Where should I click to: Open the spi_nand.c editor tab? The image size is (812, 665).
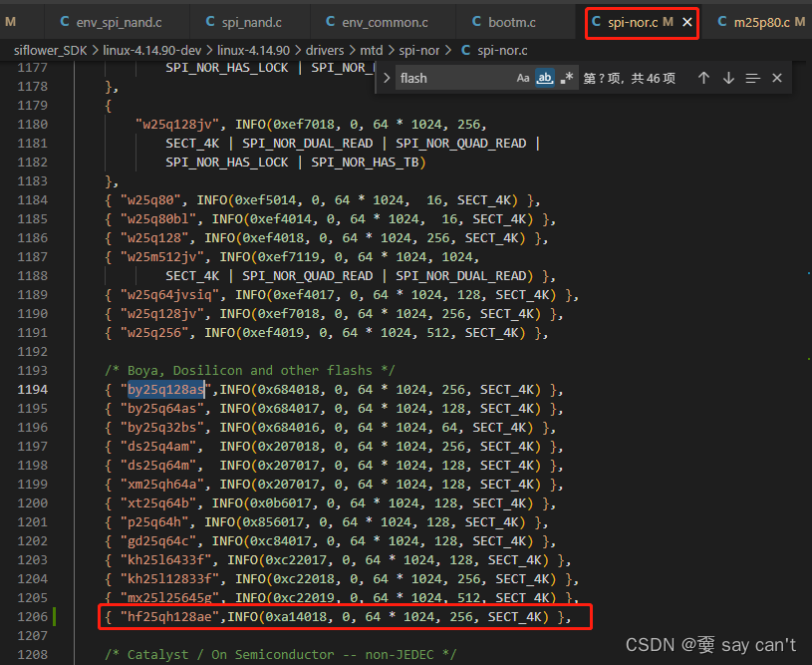251,22
